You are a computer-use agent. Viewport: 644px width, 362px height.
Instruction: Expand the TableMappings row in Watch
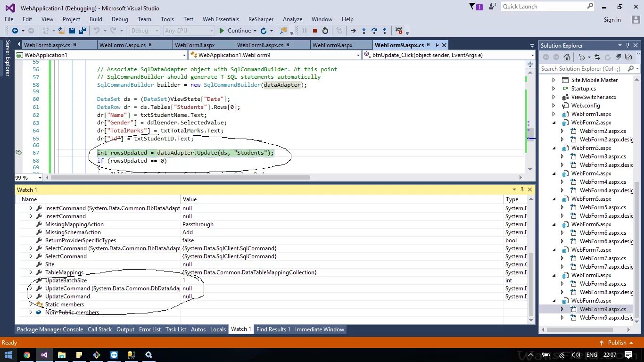pos(31,272)
